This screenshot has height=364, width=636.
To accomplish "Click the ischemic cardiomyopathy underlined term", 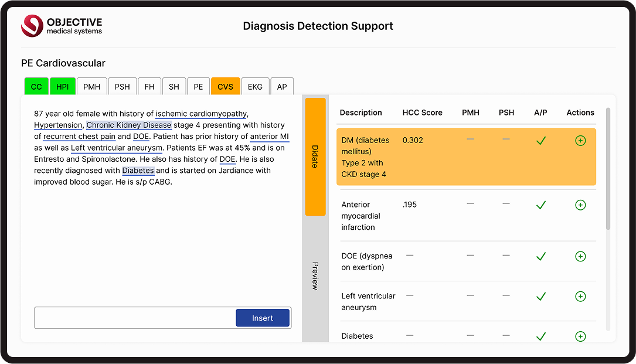I will [201, 114].
